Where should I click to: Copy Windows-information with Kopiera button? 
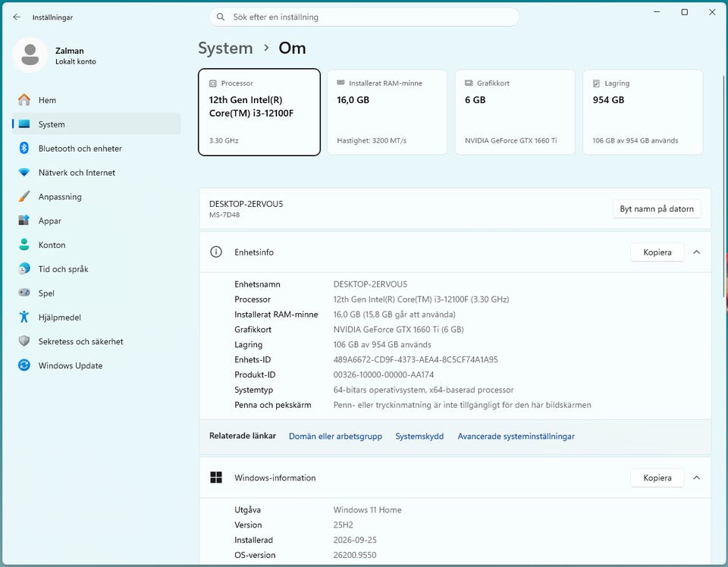pos(657,478)
